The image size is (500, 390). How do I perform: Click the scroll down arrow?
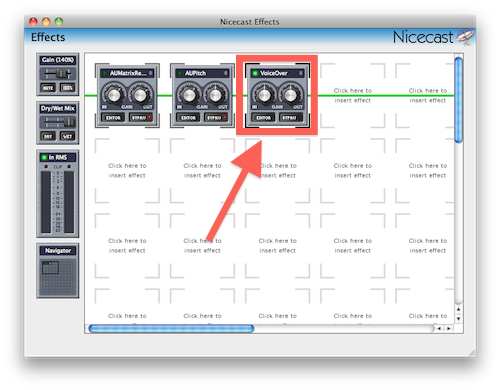click(459, 319)
